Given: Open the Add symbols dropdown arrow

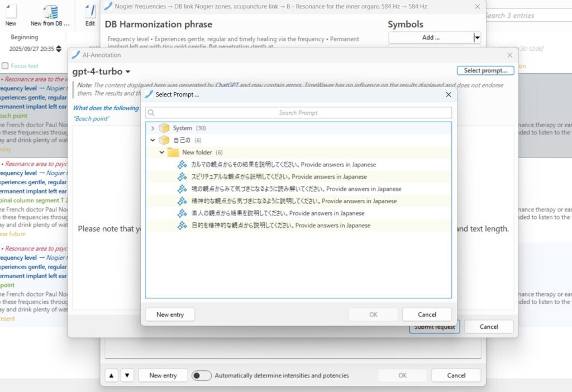Looking at the screenshot, I should [476, 37].
